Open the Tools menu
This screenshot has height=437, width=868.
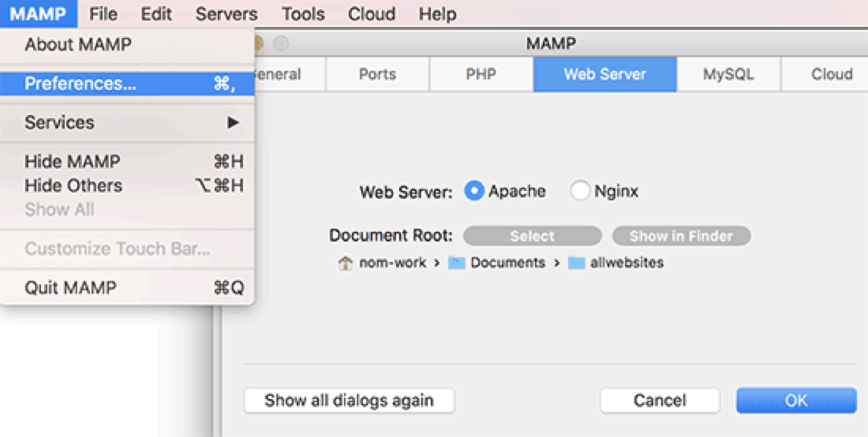[303, 14]
